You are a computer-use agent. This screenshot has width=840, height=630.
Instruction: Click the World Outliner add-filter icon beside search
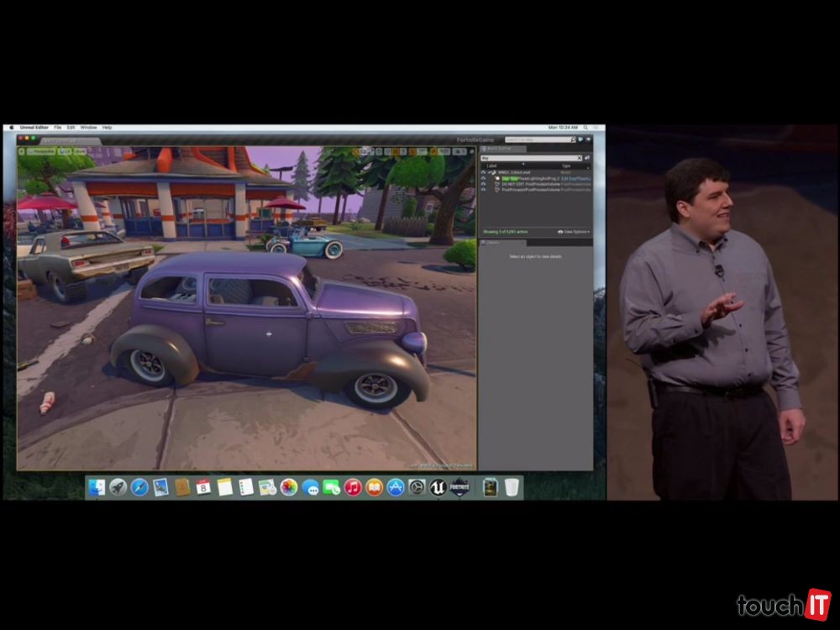coord(587,158)
